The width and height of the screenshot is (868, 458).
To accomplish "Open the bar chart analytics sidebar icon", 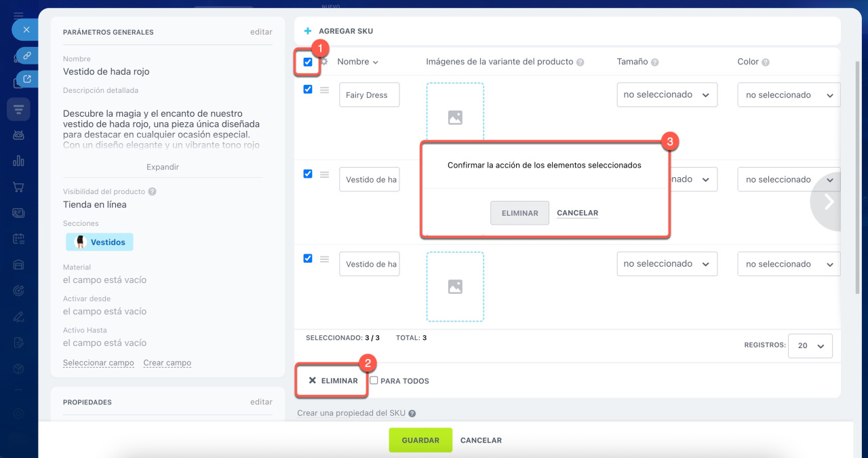I will [x=18, y=161].
